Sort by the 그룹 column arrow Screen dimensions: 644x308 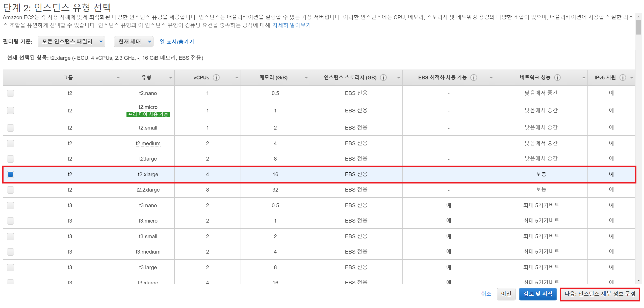[118, 78]
